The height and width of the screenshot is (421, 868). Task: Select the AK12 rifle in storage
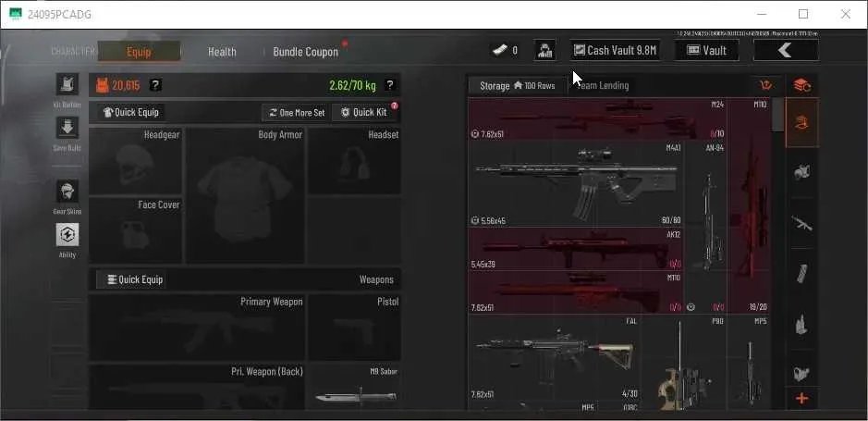tap(576, 249)
